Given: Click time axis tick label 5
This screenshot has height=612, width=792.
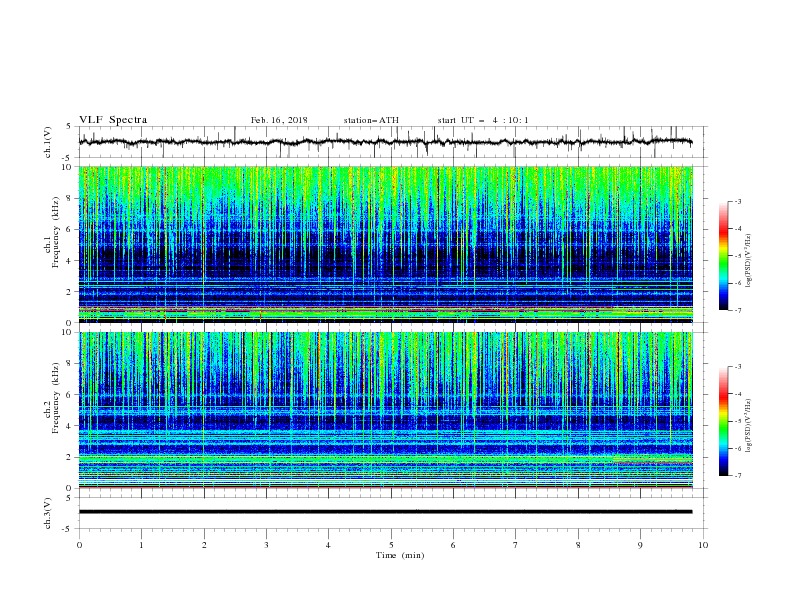Looking at the screenshot, I should point(391,545).
